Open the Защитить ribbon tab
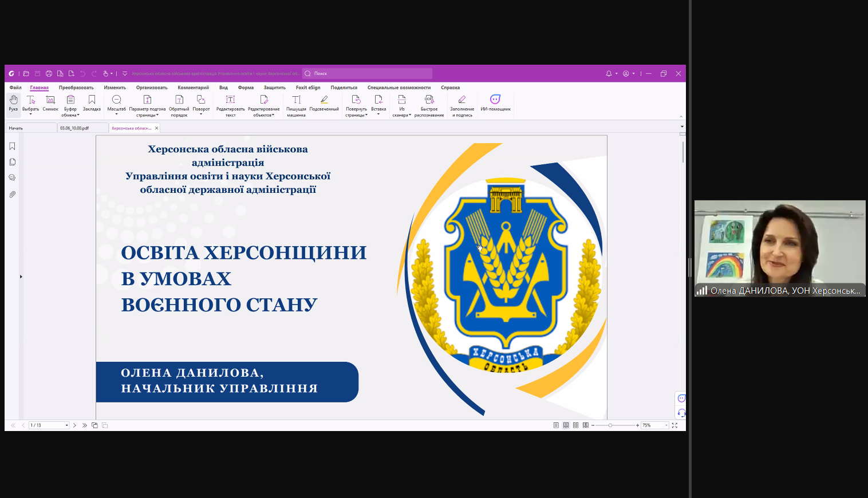Viewport: 868px width, 498px height. point(275,88)
